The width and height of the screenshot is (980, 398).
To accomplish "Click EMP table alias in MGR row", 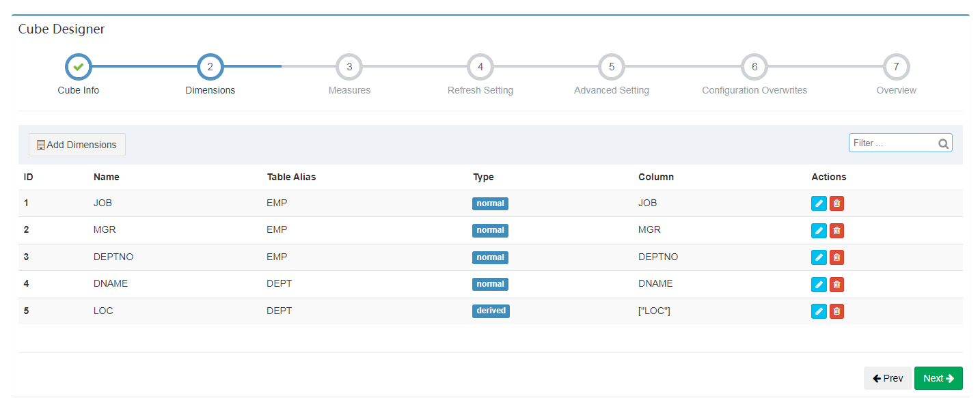I will pyautogui.click(x=277, y=229).
